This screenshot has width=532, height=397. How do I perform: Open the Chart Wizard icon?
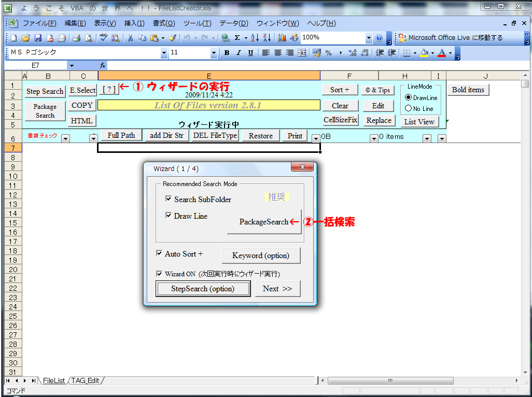point(282,38)
